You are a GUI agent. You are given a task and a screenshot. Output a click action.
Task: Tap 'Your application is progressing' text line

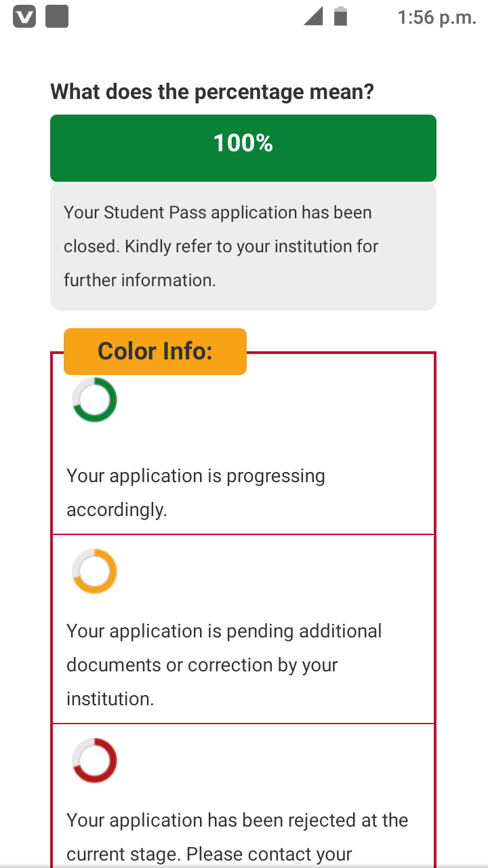(196, 476)
